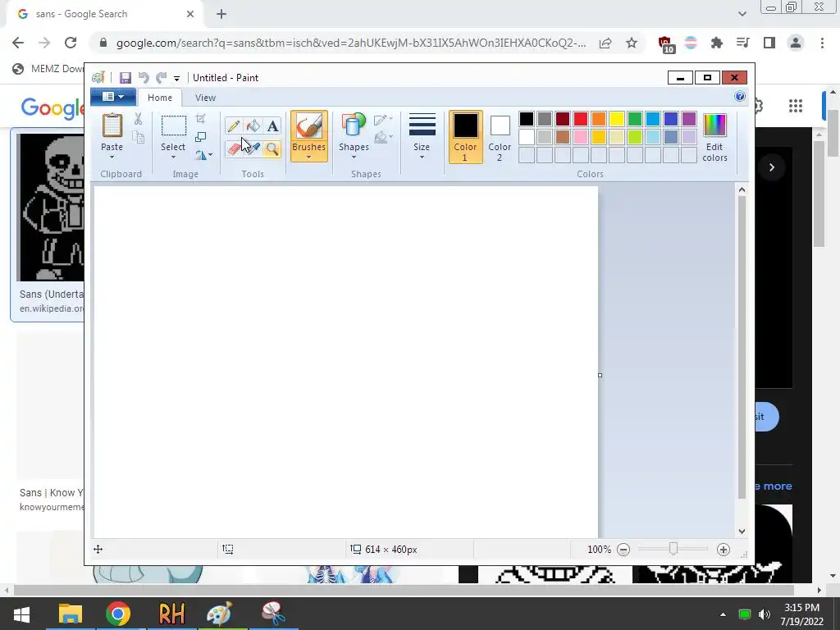Open the Size line thickness dropdown
The height and width of the screenshot is (630, 840).
tap(422, 135)
